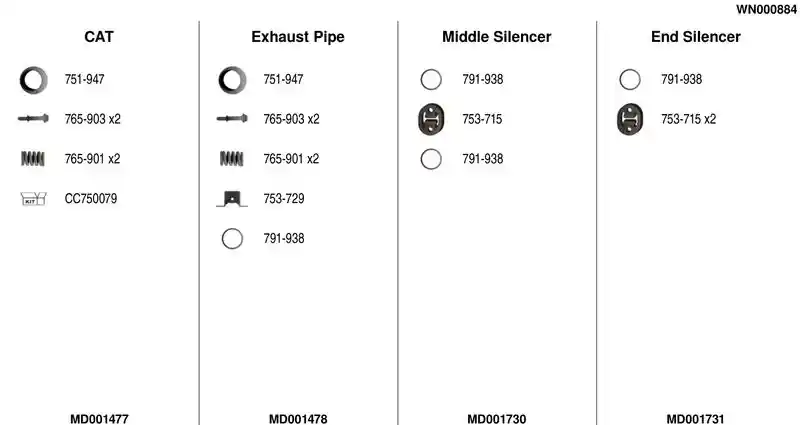Click the Exhaust Pipe bolt icon
The width and height of the screenshot is (800, 425).
[232, 119]
